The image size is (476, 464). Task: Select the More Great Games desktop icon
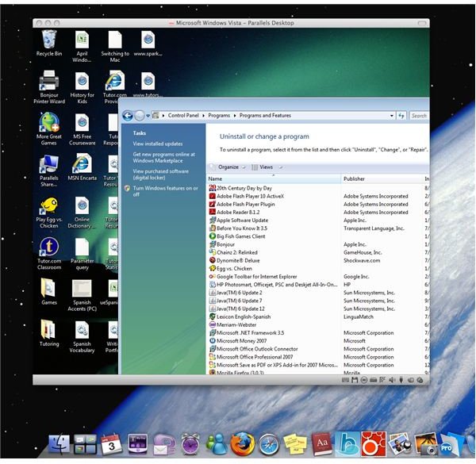[x=49, y=128]
